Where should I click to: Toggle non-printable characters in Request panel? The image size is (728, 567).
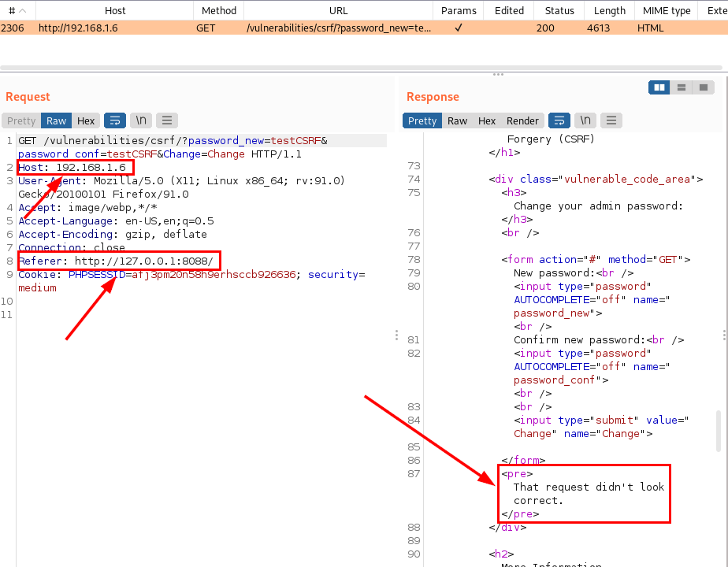click(141, 120)
